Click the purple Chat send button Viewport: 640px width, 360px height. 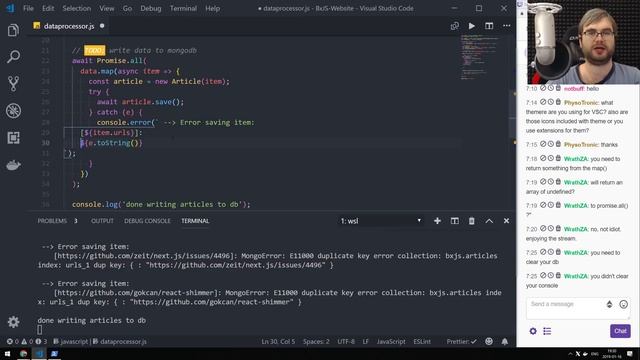click(620, 331)
